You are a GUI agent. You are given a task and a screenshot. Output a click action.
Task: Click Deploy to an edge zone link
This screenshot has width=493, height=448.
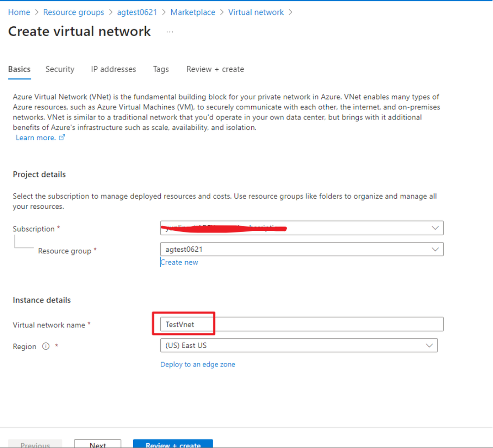click(198, 365)
